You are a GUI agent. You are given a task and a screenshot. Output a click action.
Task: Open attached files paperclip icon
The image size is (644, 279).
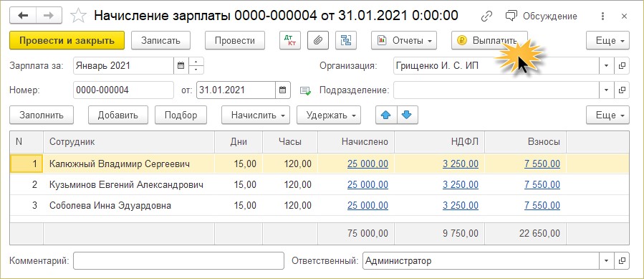(317, 40)
